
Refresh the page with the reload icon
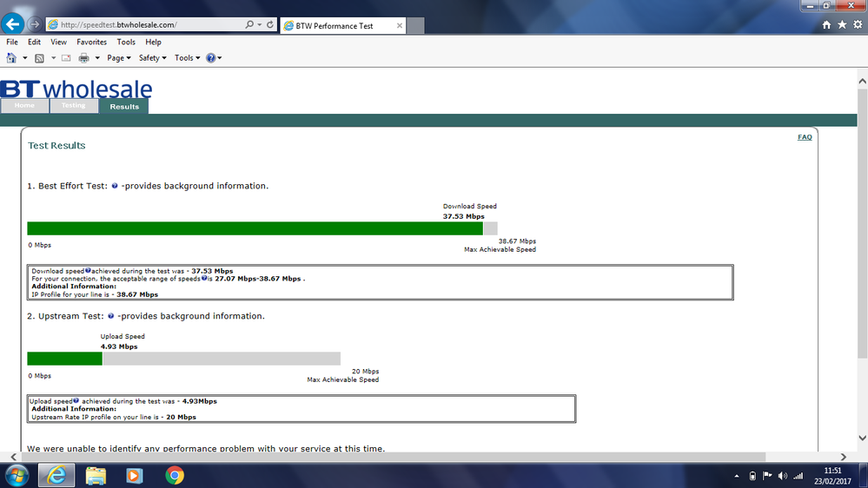[x=270, y=24]
